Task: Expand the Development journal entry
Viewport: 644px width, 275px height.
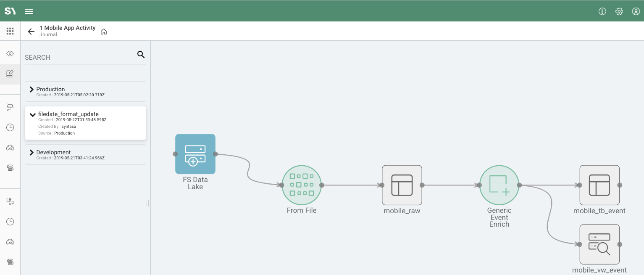Action: pos(32,152)
